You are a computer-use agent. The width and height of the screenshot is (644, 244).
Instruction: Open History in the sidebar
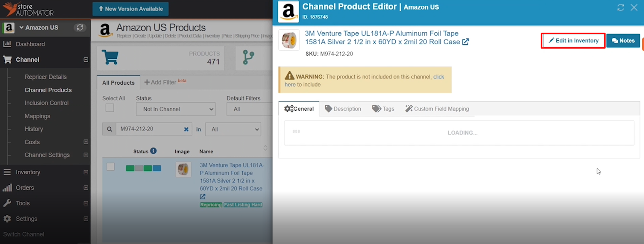33,129
